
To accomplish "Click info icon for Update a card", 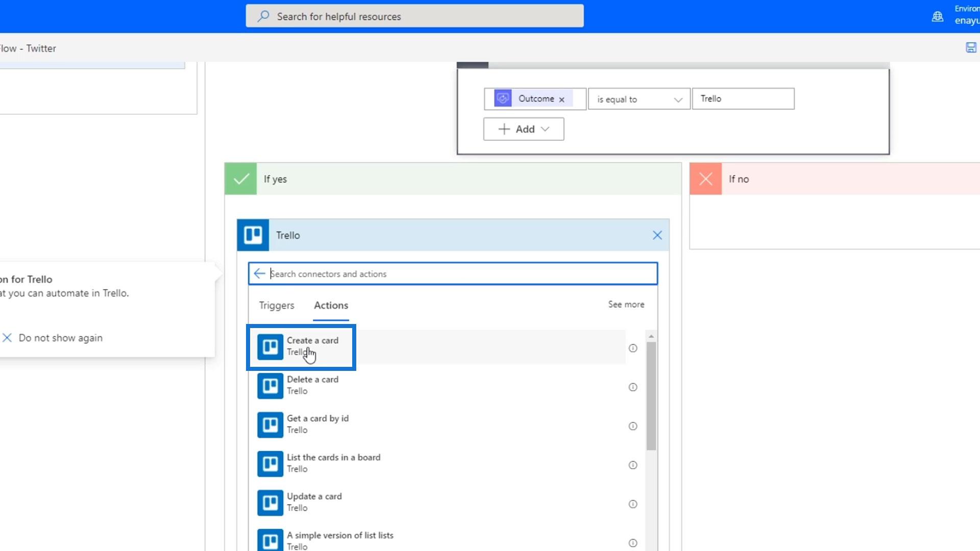I will tap(633, 504).
